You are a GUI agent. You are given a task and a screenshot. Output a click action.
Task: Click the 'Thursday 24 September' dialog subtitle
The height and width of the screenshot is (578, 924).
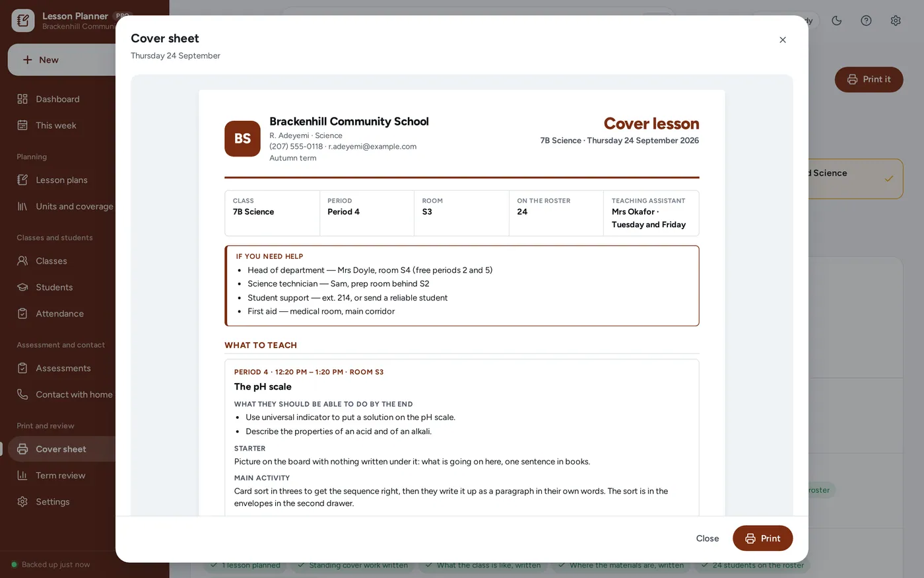pyautogui.click(x=176, y=55)
